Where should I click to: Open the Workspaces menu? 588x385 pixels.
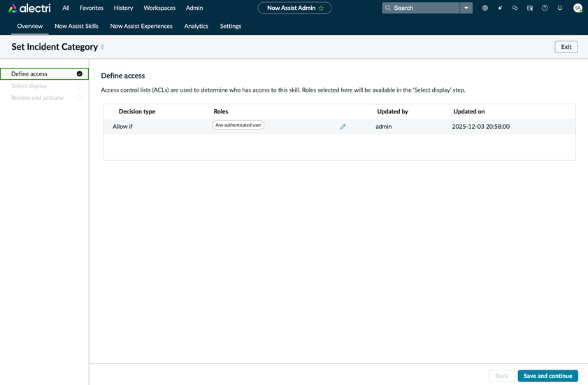click(x=159, y=8)
